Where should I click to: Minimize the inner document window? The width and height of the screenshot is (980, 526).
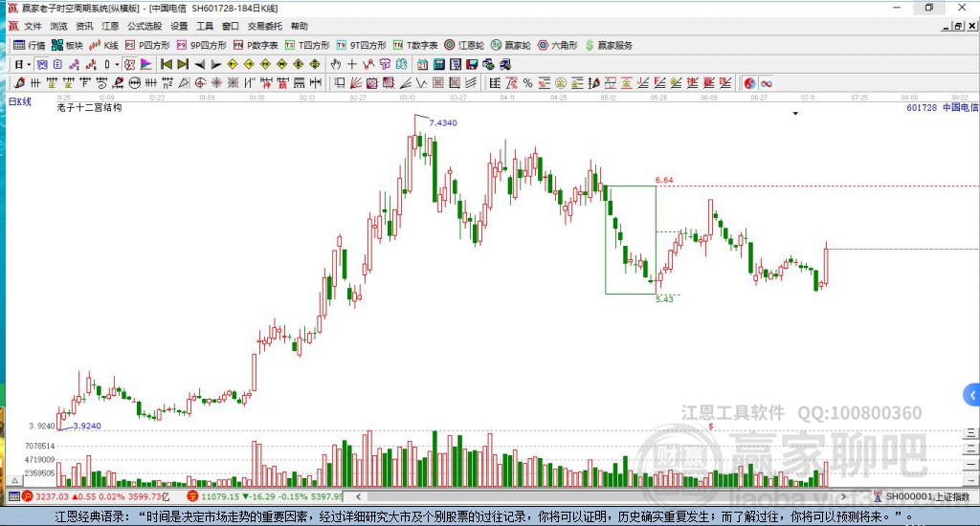pyautogui.click(x=947, y=26)
